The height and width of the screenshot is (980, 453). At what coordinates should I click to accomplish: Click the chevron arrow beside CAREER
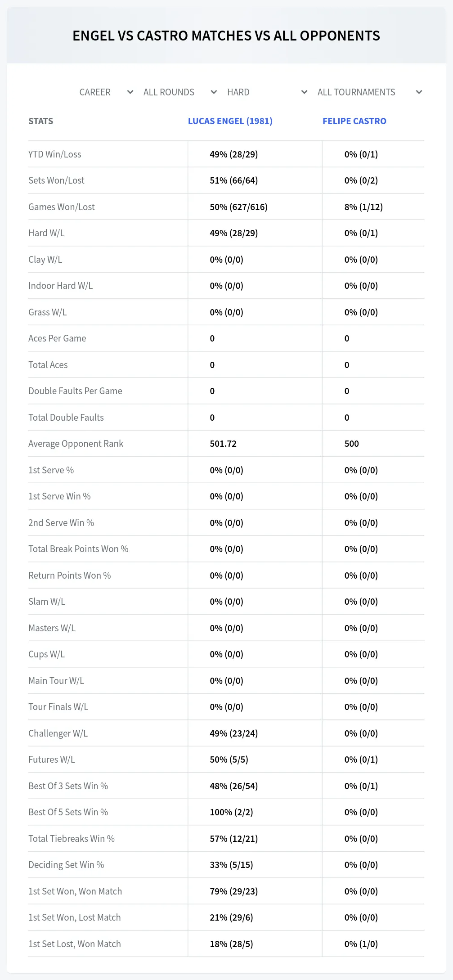click(130, 92)
